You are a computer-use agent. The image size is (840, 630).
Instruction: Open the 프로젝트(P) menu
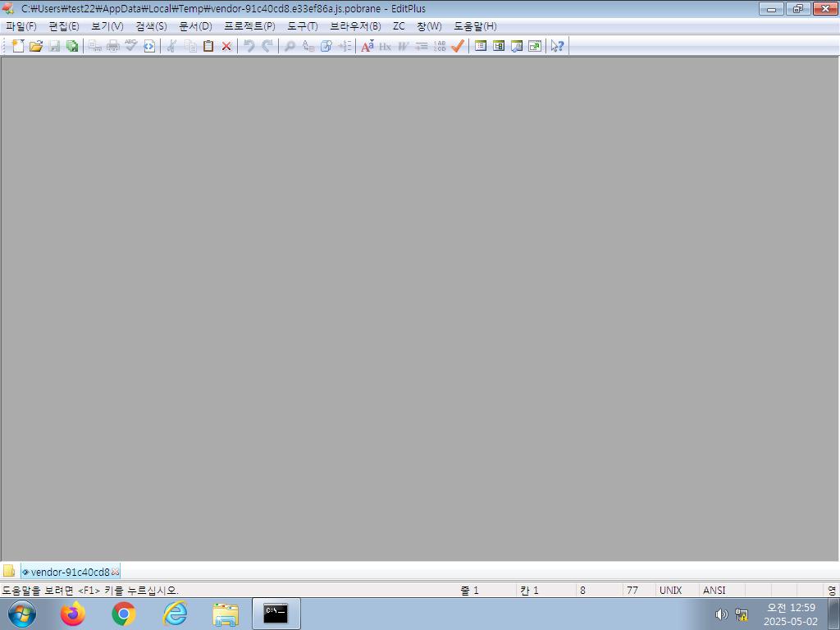[x=249, y=26]
